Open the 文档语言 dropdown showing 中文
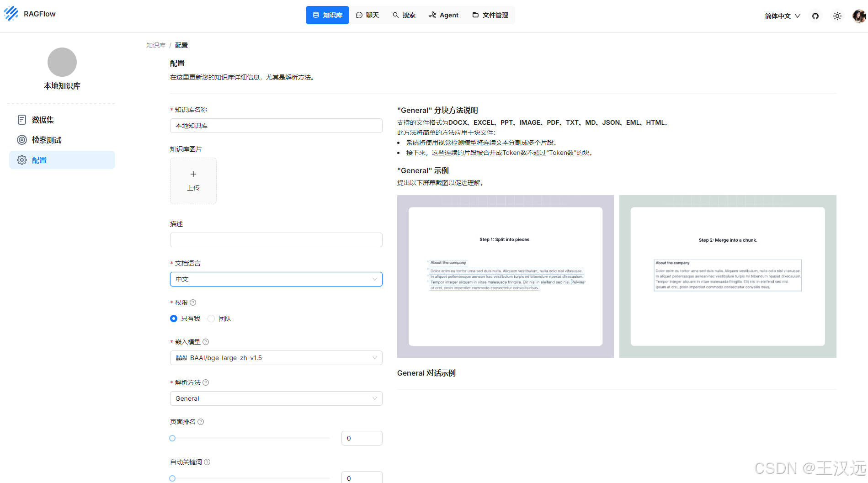Viewport: 868px width, 483px height. pos(276,279)
